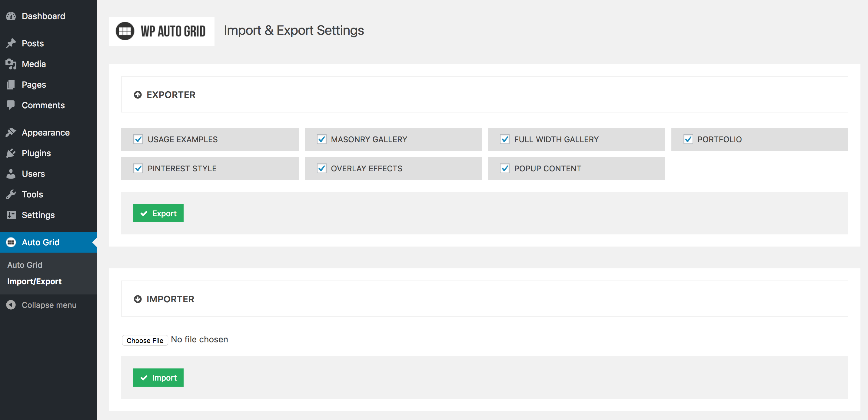868x420 pixels.
Task: Click the Users person icon
Action: [11, 174]
